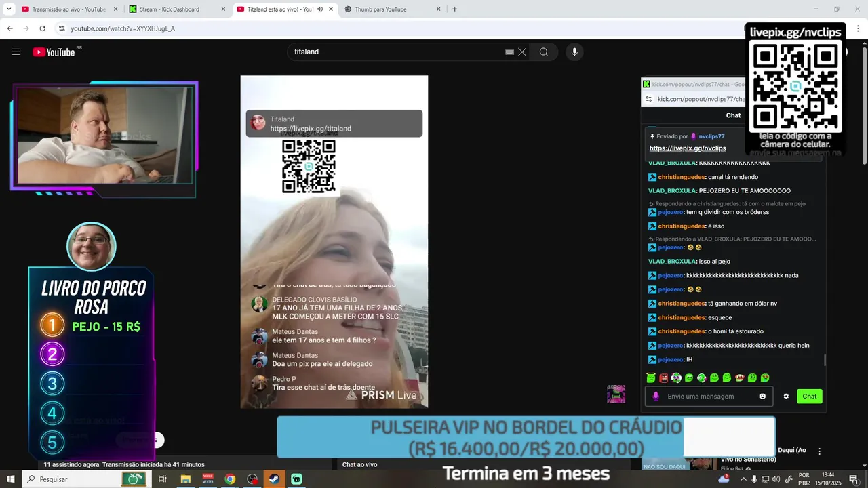Viewport: 868px width, 488px height.
Task: Send message with the green Chat button
Action: click(x=810, y=396)
